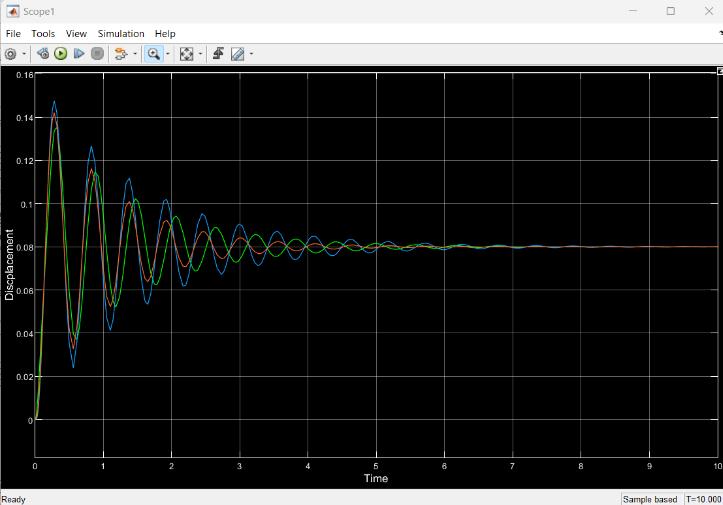The image size is (723, 505).
Task: Click the T=10.000 status entry
Action: point(703,499)
